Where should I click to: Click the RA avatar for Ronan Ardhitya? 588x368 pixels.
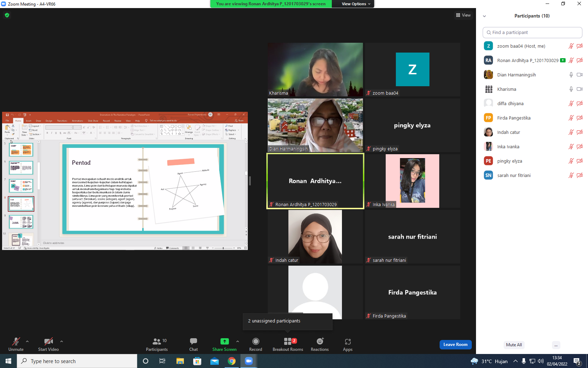tap(488, 60)
